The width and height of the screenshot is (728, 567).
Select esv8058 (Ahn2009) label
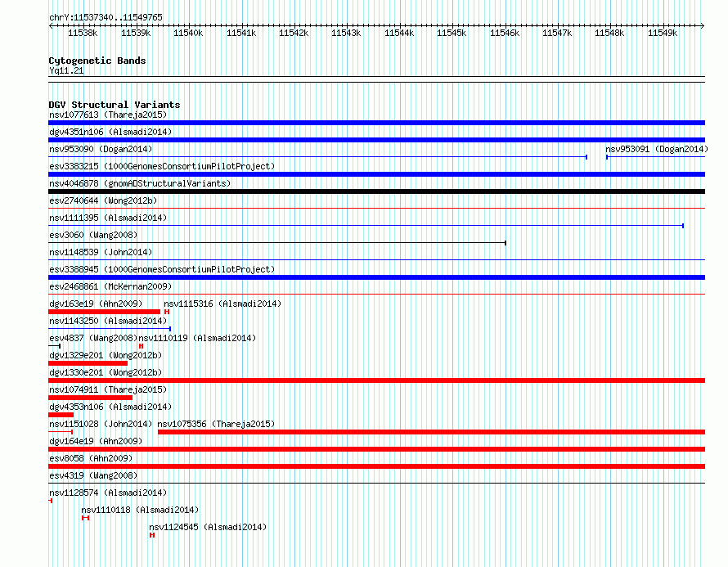[91, 458]
